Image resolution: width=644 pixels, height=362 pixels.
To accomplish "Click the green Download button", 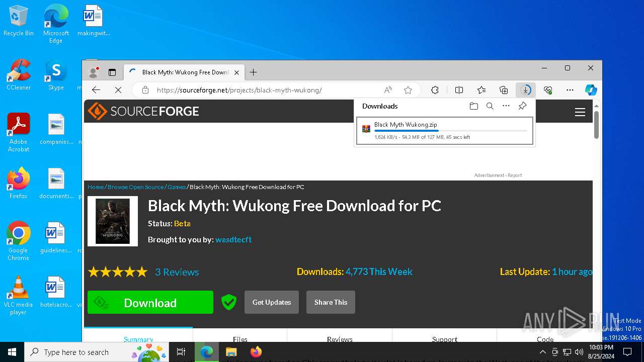I will point(150,302).
